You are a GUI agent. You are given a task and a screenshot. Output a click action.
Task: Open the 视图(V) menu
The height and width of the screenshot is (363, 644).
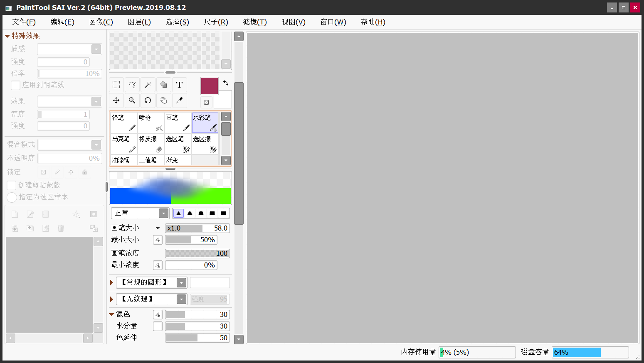click(294, 22)
